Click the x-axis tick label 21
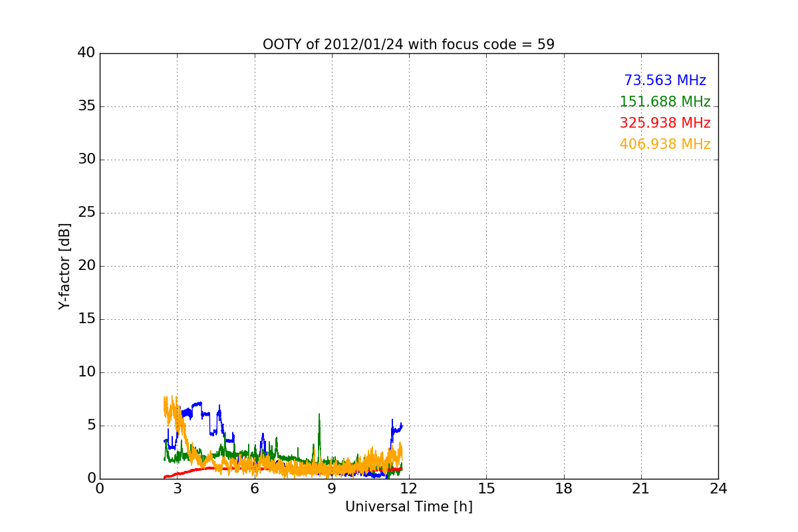Screen dimensions: 798x532 641,488
